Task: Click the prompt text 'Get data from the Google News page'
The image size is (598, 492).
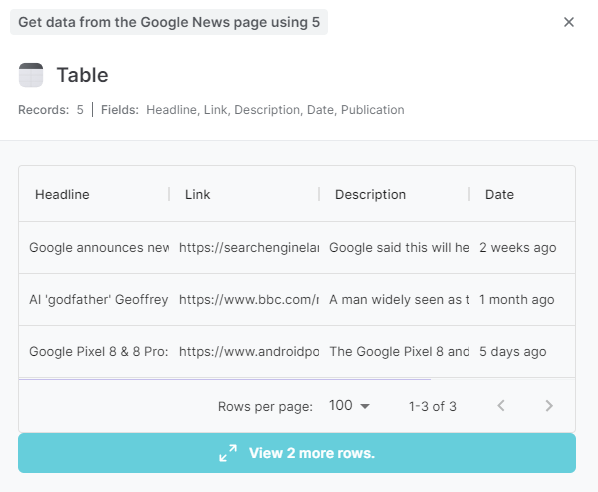Action: 169,22
